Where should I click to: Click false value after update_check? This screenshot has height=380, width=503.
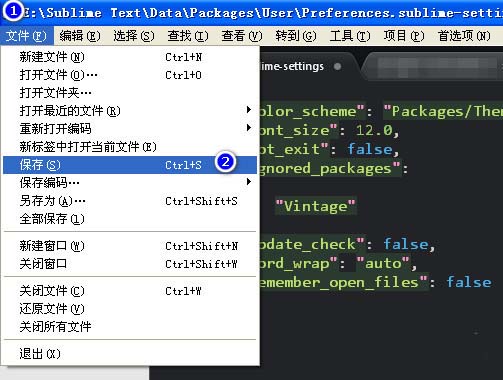pos(406,244)
